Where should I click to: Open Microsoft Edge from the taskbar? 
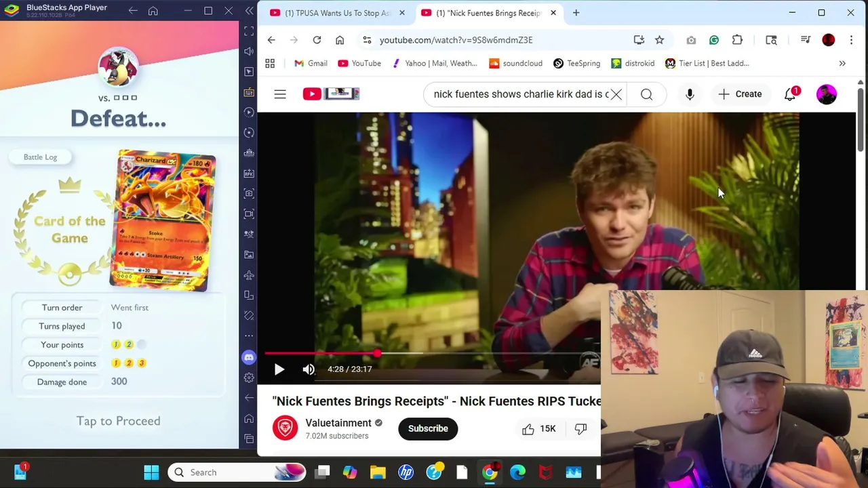(x=517, y=472)
